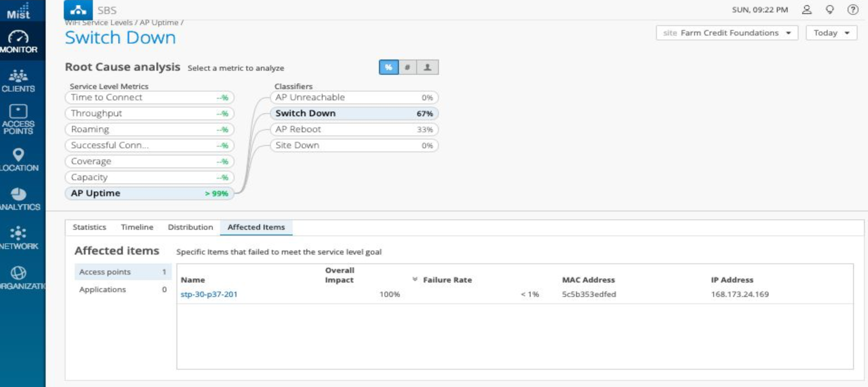Switch to count (#) view toggle
The image size is (868, 387).
tap(407, 67)
